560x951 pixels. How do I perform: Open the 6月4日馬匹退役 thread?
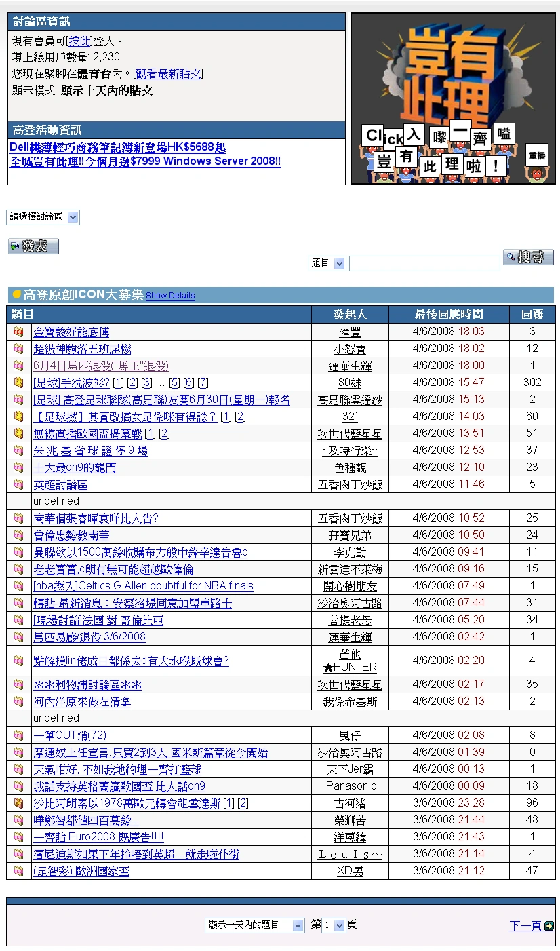pos(101,366)
